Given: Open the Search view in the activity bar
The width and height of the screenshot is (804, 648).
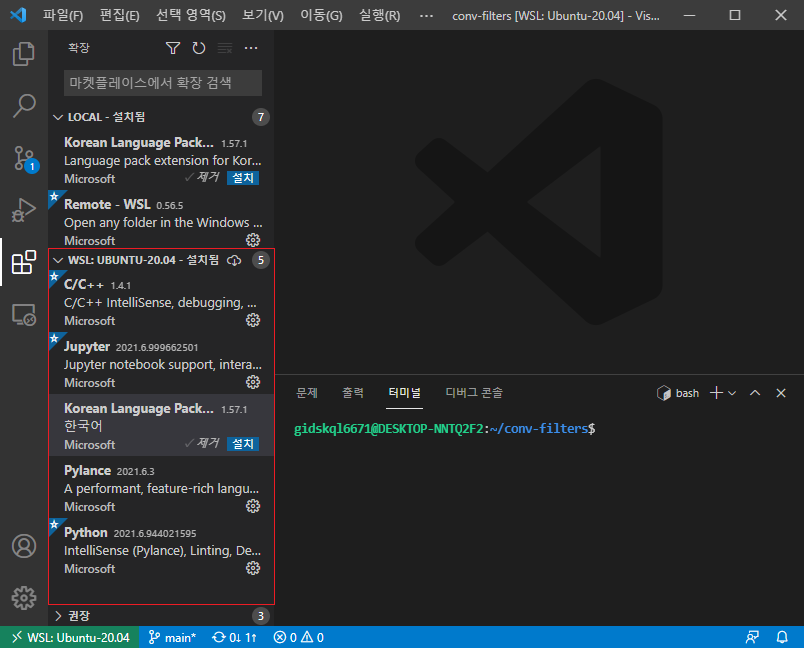Looking at the screenshot, I should click(24, 106).
